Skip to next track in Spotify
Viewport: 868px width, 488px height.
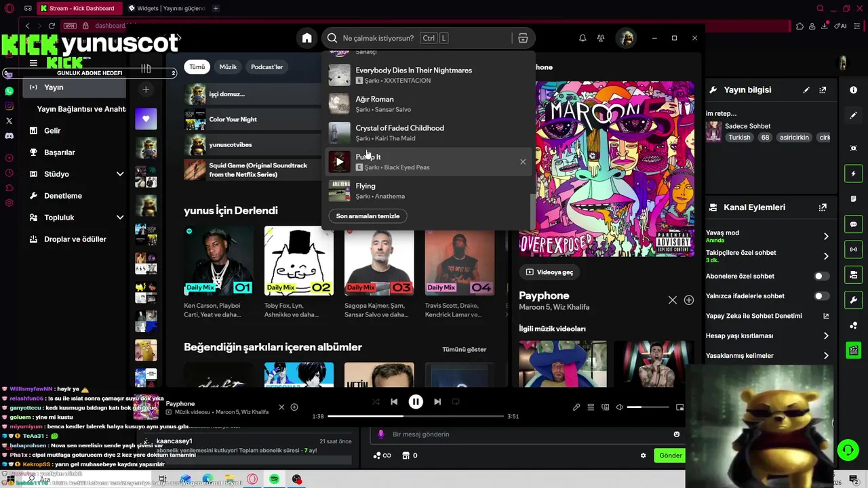437,402
